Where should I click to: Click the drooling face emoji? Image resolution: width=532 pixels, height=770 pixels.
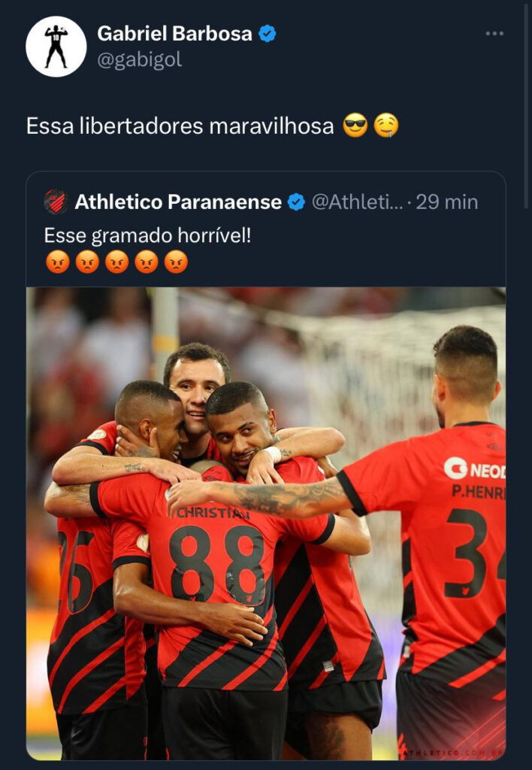coord(386,126)
